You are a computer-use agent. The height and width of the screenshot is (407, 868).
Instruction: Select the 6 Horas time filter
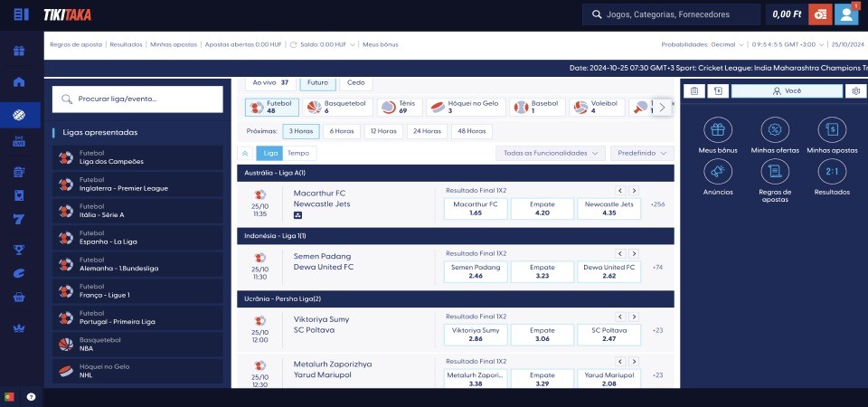coord(342,131)
